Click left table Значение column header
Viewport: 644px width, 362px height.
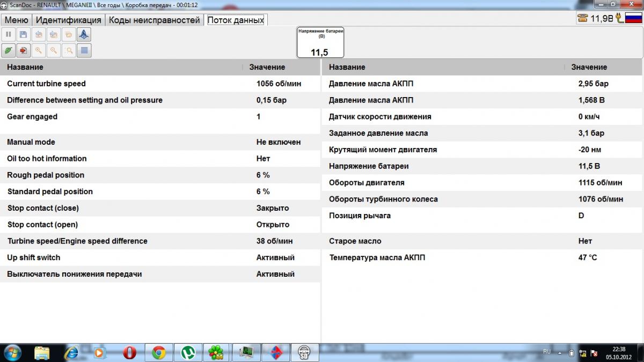(282, 67)
